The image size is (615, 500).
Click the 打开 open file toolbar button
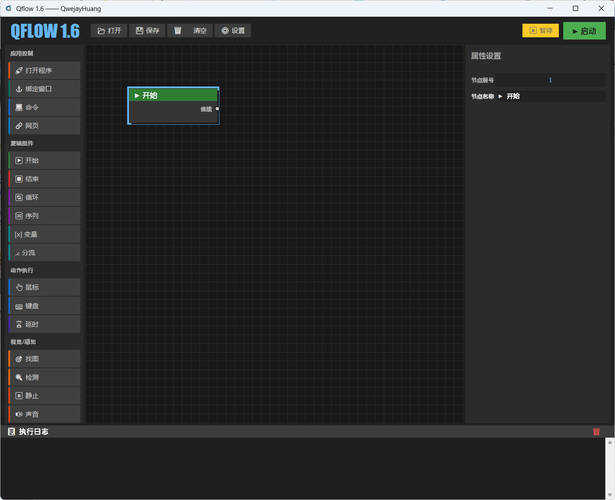[110, 31]
